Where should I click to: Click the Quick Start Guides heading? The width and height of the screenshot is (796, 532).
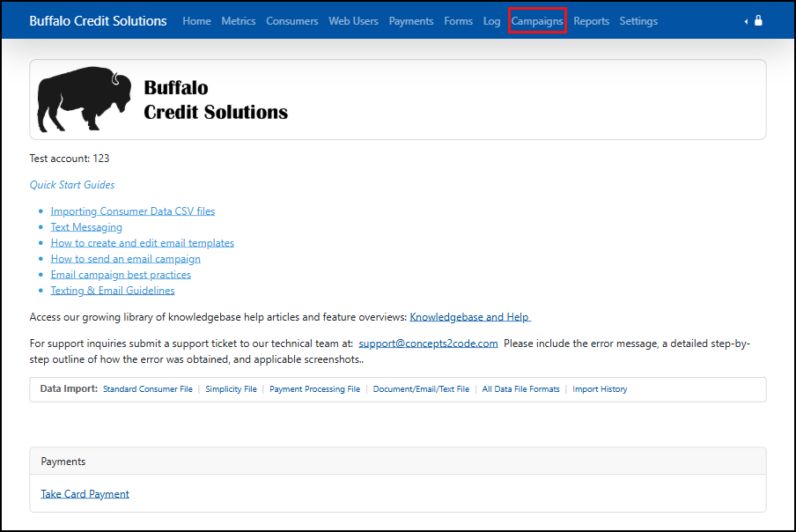[72, 185]
